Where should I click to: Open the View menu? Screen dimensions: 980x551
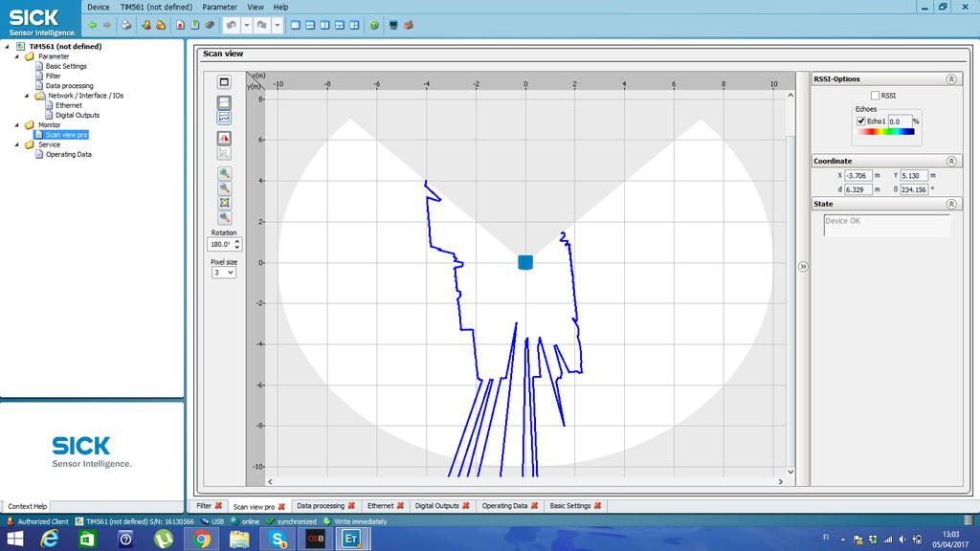(255, 7)
